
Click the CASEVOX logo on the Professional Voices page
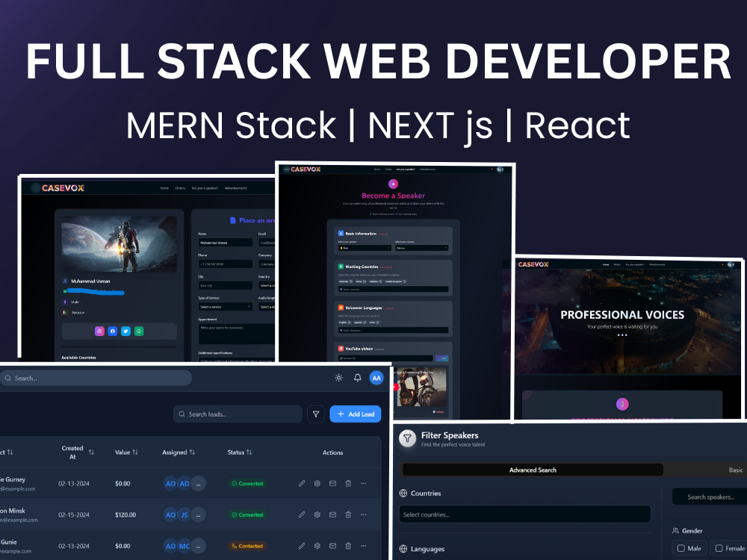[x=533, y=264]
